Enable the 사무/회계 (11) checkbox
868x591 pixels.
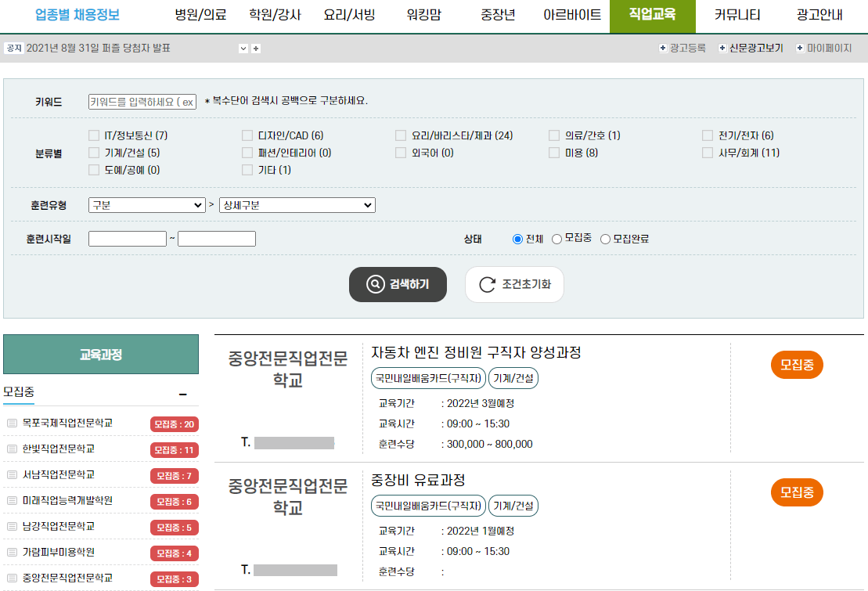[708, 153]
